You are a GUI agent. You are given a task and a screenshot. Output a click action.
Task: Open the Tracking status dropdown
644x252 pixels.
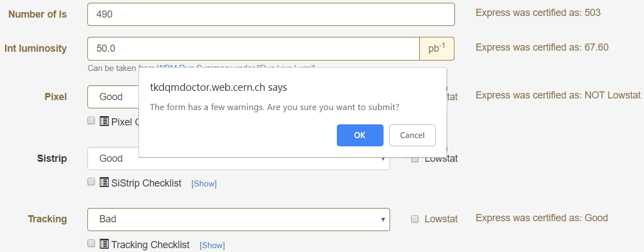(x=238, y=220)
